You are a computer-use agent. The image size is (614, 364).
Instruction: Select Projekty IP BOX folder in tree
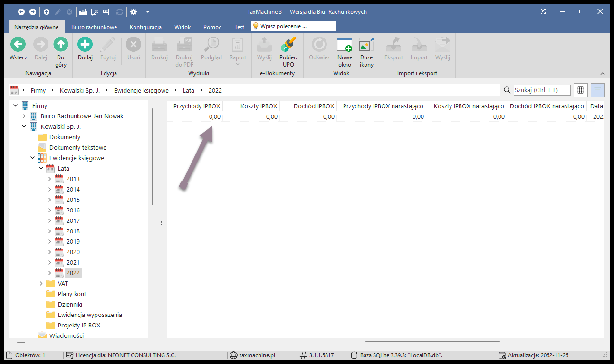click(x=79, y=326)
